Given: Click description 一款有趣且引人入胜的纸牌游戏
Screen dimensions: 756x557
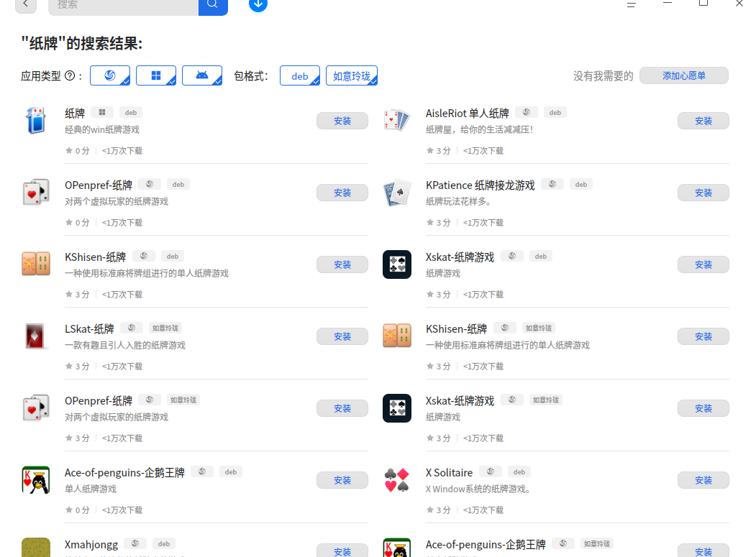Looking at the screenshot, I should pyautogui.click(x=125, y=345).
